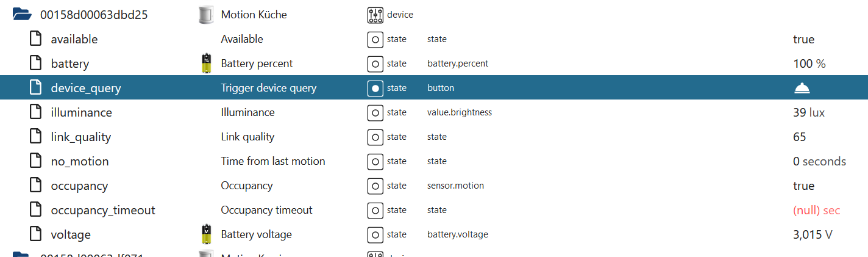This screenshot has width=868, height=257.
Task: Click the occupancy value true
Action: 803,186
